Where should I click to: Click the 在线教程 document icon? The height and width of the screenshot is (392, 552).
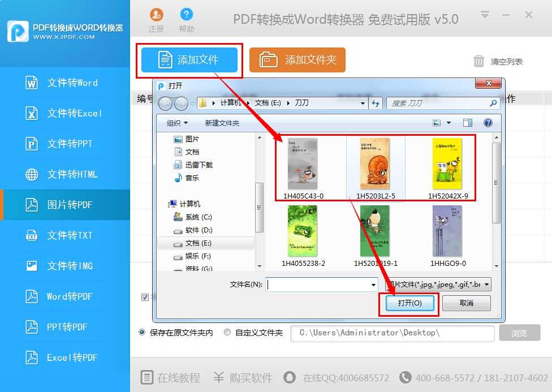[147, 377]
